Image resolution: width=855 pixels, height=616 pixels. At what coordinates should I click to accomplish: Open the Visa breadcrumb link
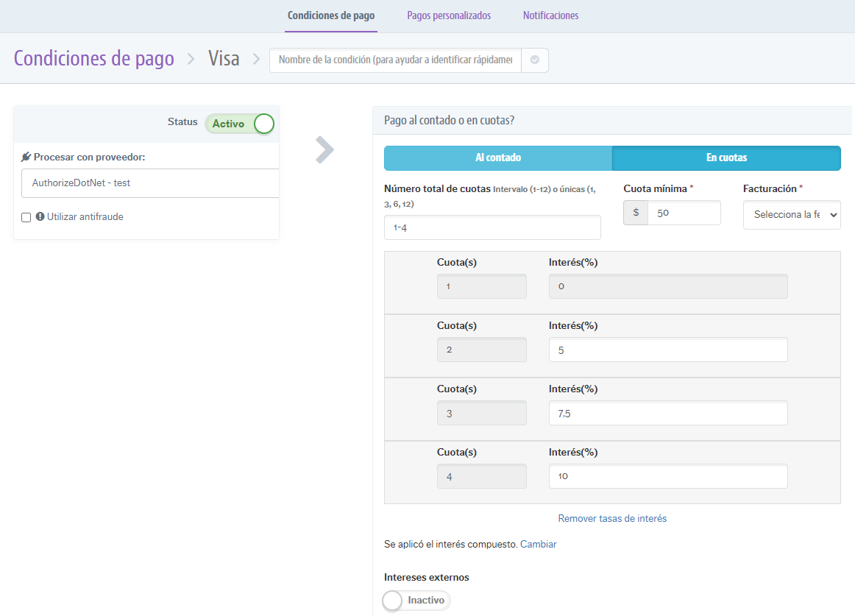pos(224,57)
